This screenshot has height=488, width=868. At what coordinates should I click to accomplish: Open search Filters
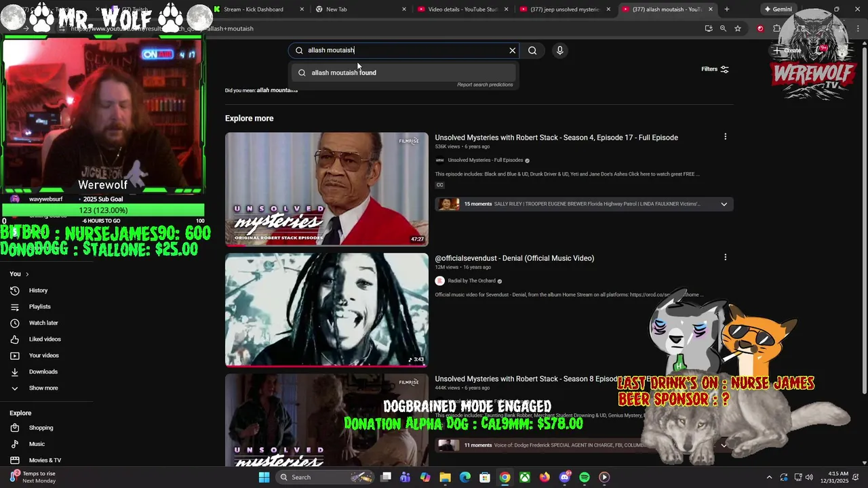point(715,69)
